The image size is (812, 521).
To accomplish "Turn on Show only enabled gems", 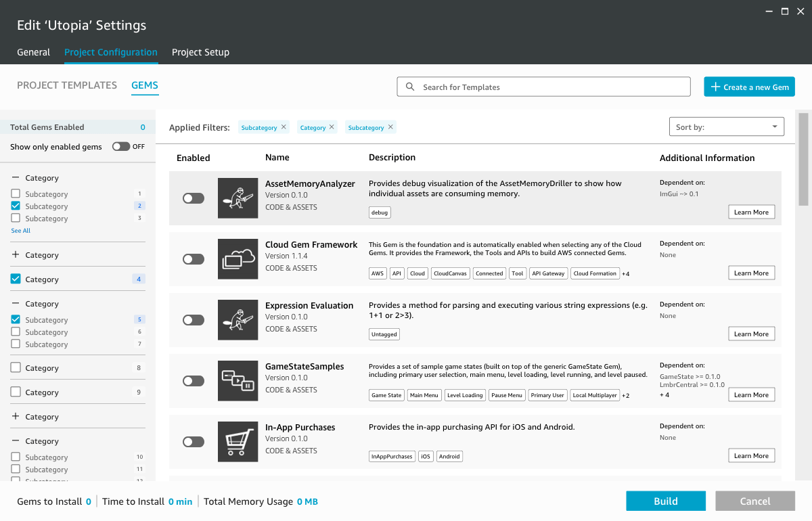I will click(121, 147).
